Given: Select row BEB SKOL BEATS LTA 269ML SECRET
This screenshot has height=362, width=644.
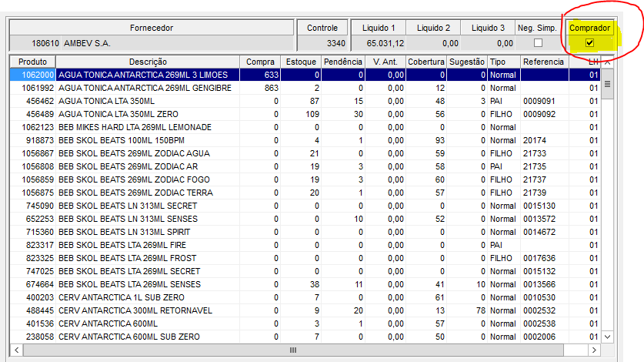Looking at the screenshot, I should (x=305, y=271).
